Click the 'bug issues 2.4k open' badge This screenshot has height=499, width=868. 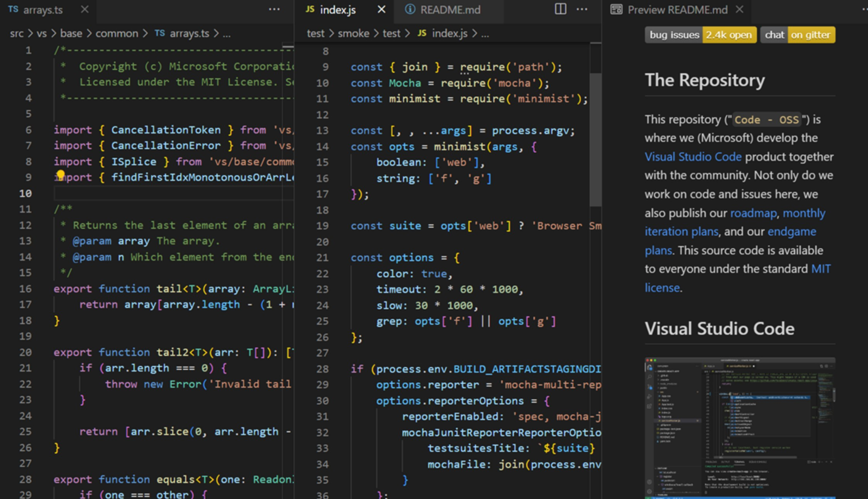click(x=701, y=35)
